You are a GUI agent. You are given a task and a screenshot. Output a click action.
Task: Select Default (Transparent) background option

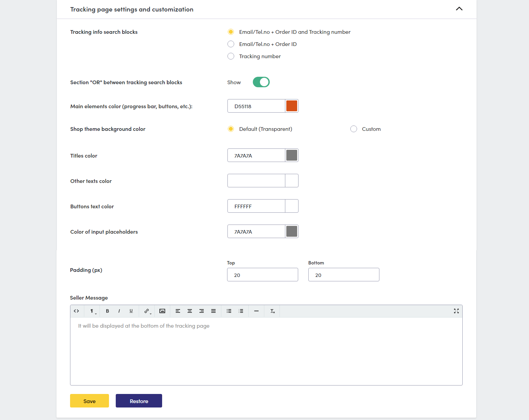(231, 129)
